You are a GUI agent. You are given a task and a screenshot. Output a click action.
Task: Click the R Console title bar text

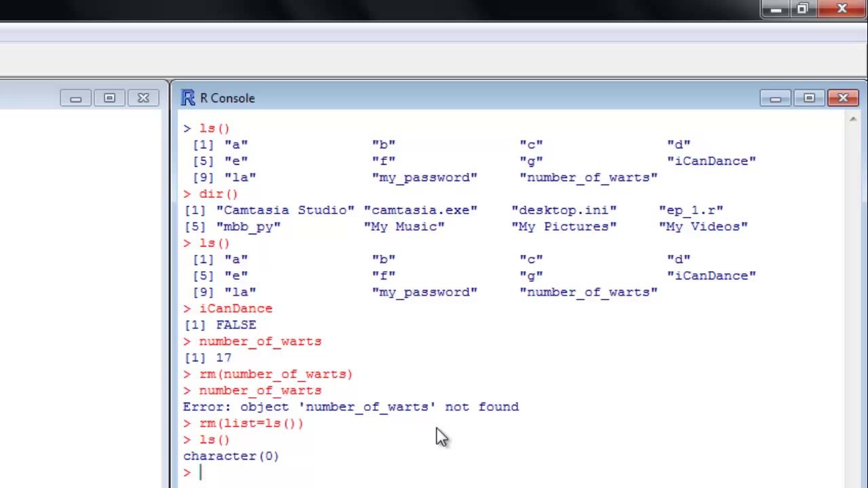(227, 98)
